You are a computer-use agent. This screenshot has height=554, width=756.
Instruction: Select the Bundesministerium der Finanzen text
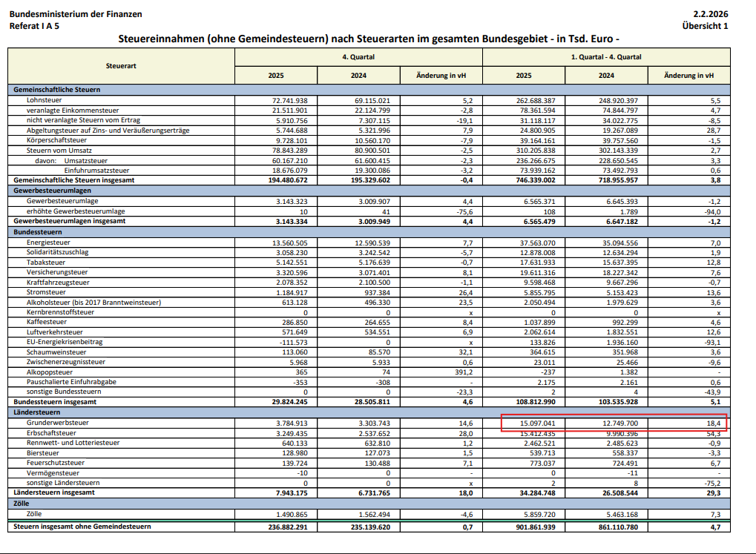click(x=65, y=14)
